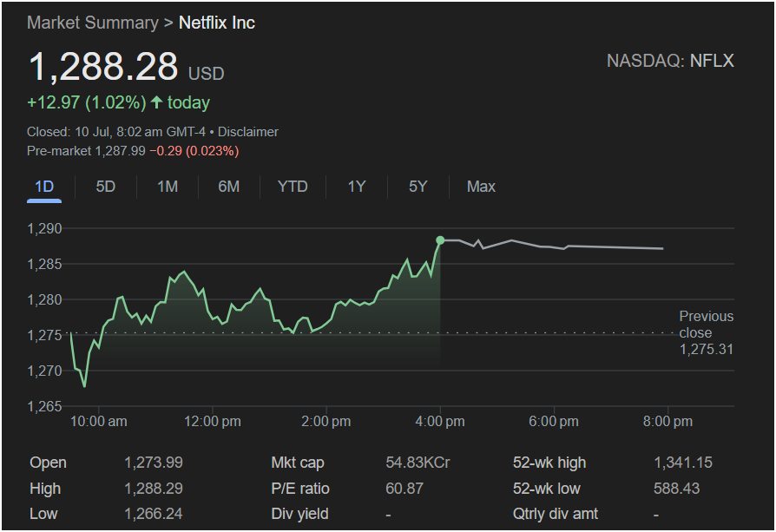The width and height of the screenshot is (776, 532).
Task: Click the Div yield label
Action: [x=299, y=514]
